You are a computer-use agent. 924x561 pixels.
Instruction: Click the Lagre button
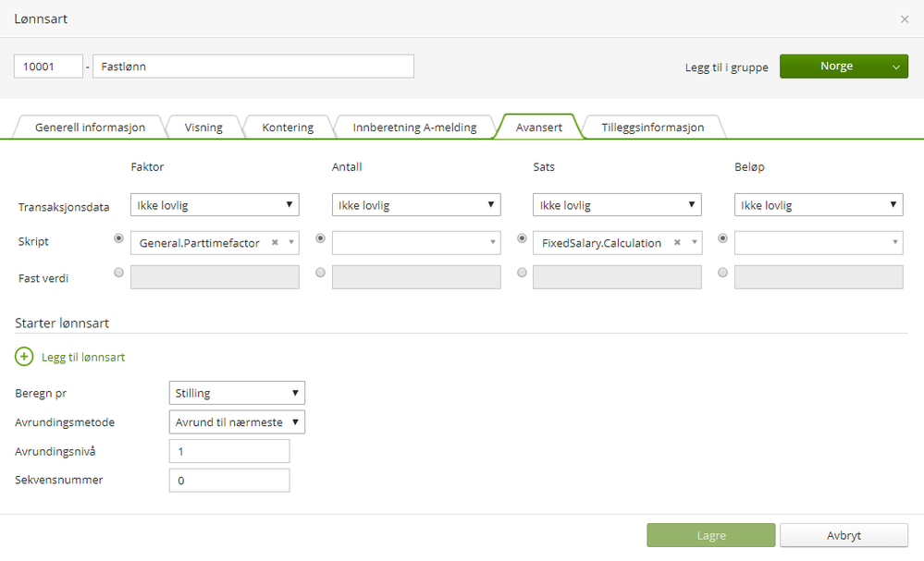(x=710, y=535)
